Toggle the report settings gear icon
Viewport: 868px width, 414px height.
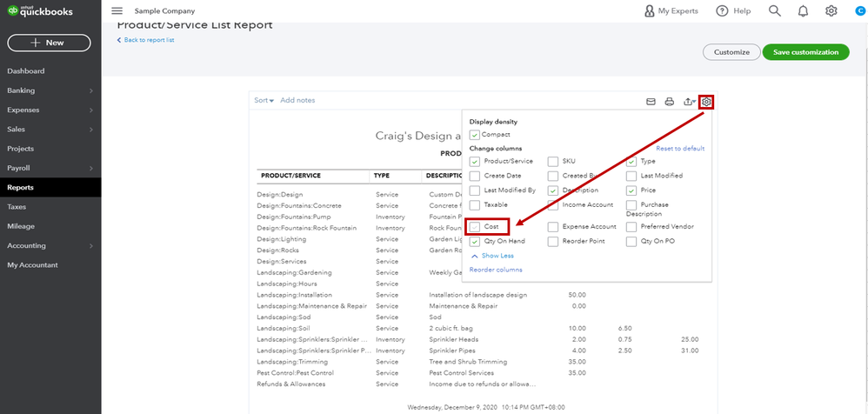(706, 102)
